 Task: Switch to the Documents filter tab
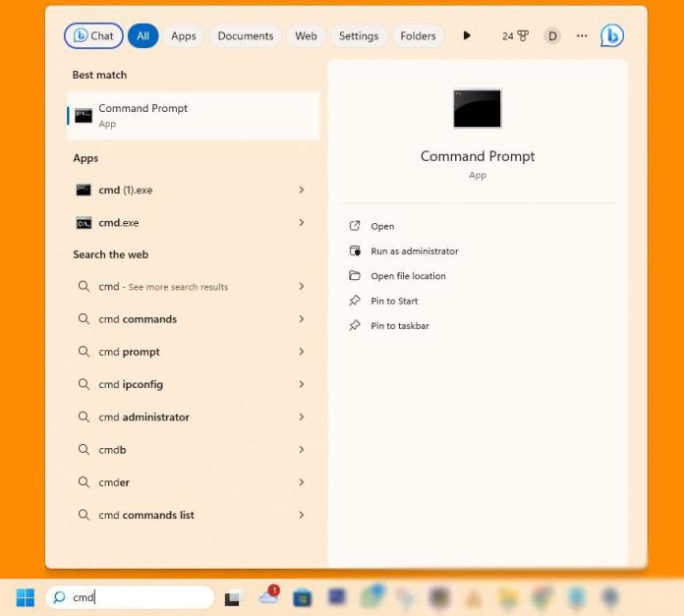pos(246,35)
